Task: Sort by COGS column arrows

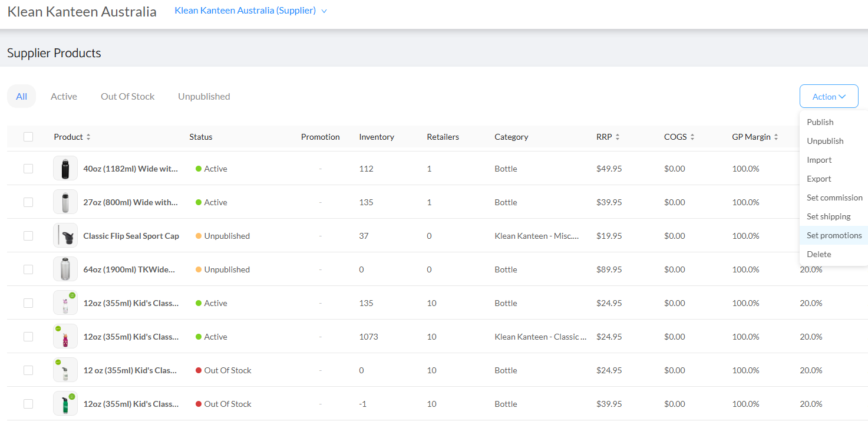Action: [692, 137]
